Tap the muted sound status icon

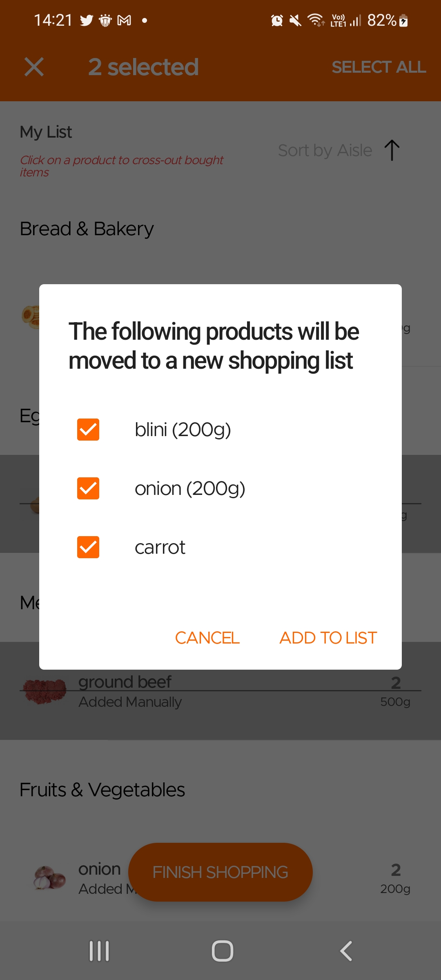coord(295,20)
